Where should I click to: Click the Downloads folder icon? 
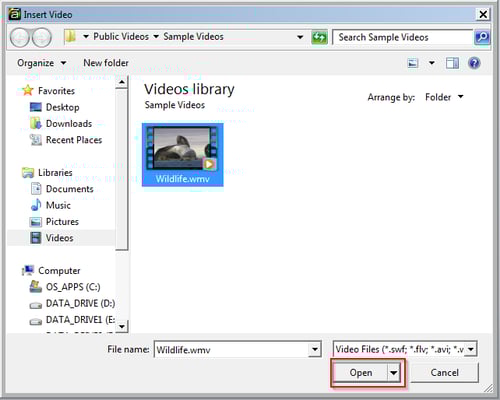point(35,123)
